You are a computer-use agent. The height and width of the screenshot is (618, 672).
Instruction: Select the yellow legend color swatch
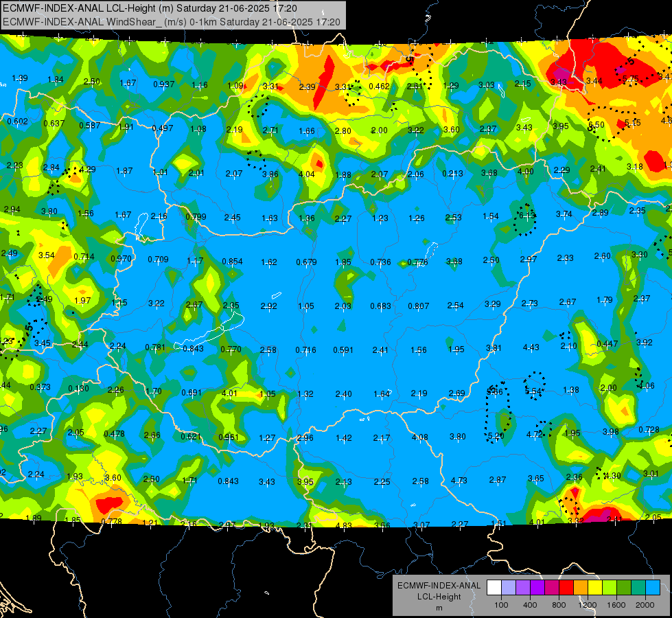pos(595,588)
